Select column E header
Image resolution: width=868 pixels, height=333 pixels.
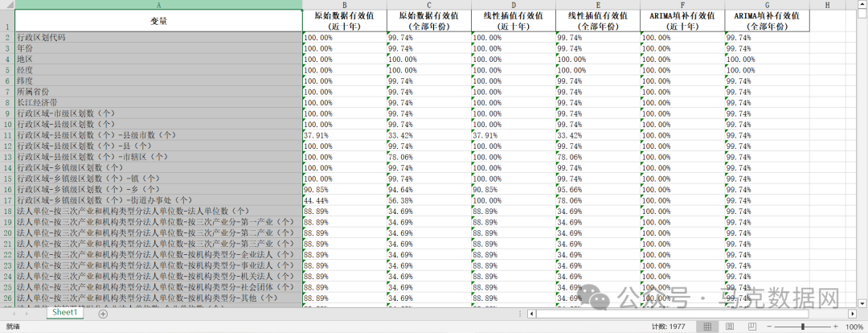(x=598, y=5)
